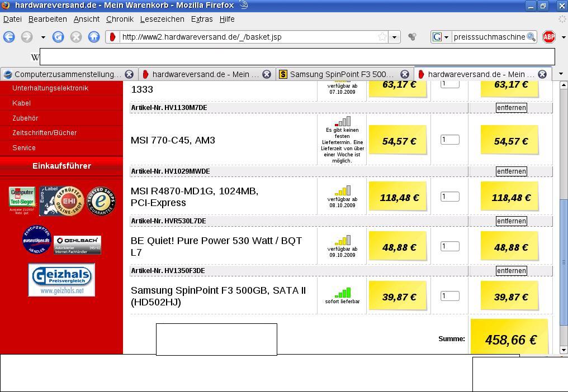Open the Adblock Plus dropdown arrow
The image size is (568, 392).
coord(564,37)
